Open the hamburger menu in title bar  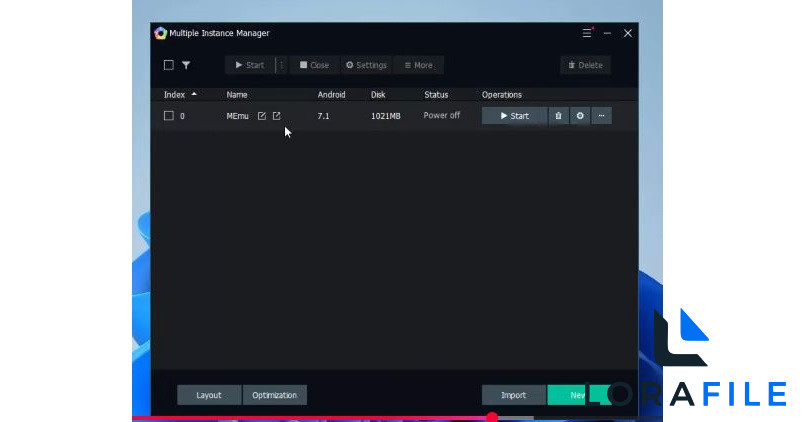[587, 33]
